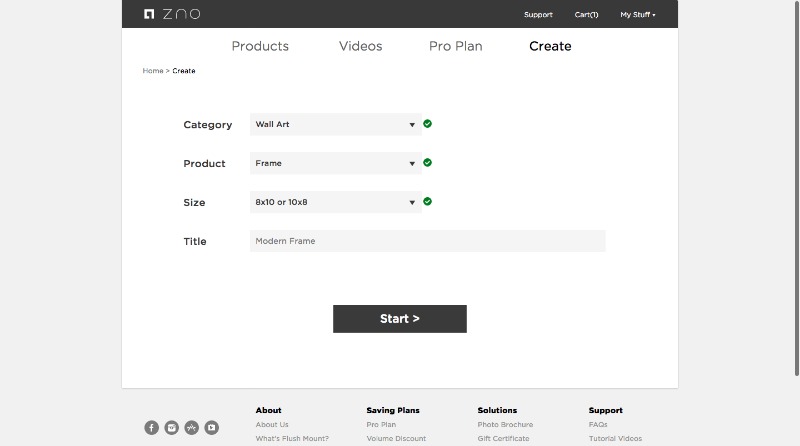Viewport: 800px width, 446px height.
Task: Open the Size dropdown 8x10 or 10x8
Action: click(x=336, y=202)
